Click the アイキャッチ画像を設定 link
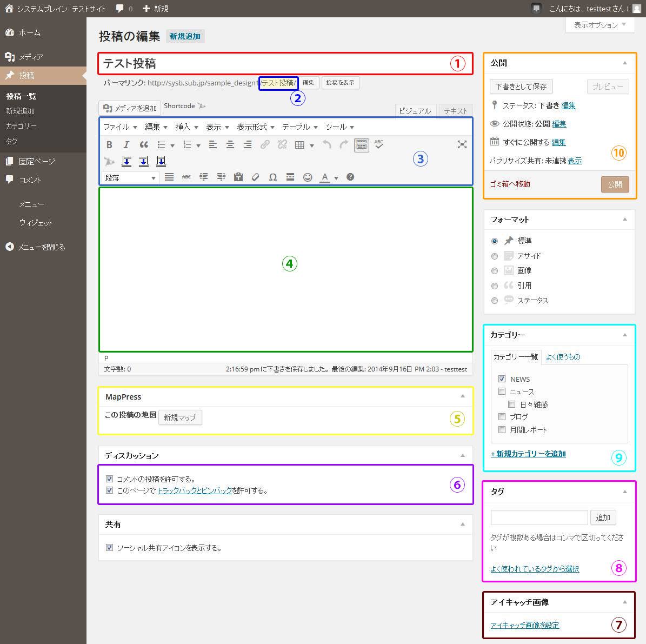Image resolution: width=646 pixels, height=644 pixels. pyautogui.click(x=524, y=626)
